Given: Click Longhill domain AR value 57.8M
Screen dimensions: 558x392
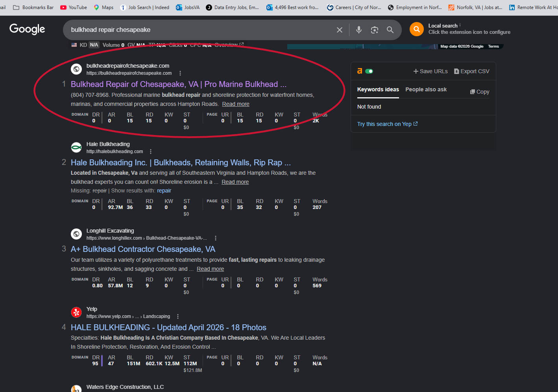Looking at the screenshot, I should 115,286.
